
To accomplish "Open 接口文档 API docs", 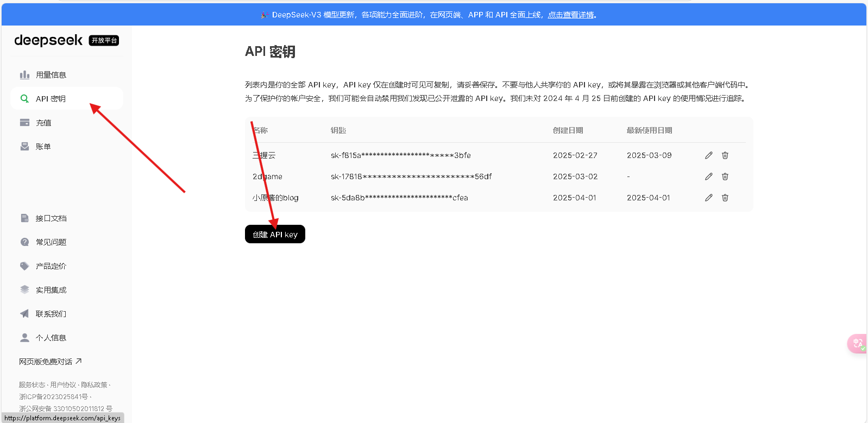I will point(67,218).
